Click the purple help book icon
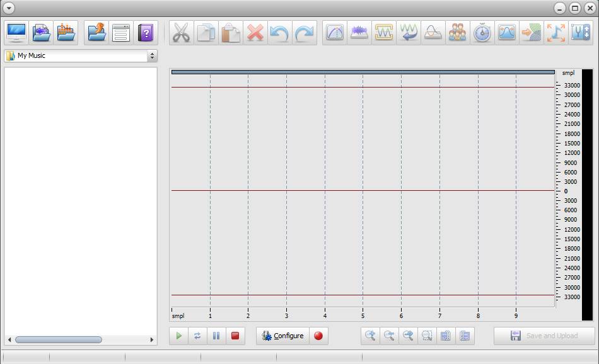 (146, 32)
